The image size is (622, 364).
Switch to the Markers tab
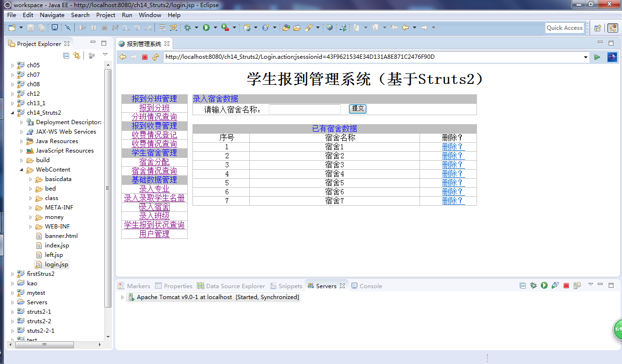[x=134, y=286]
